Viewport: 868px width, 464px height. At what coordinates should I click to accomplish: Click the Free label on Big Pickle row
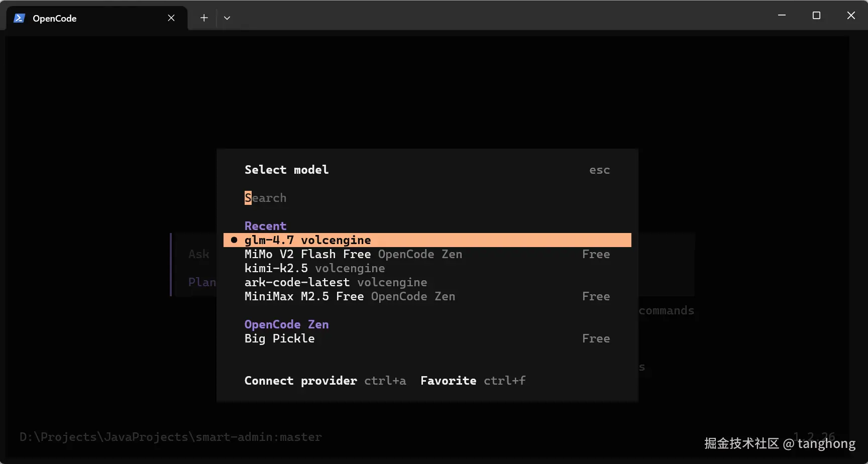tap(596, 338)
